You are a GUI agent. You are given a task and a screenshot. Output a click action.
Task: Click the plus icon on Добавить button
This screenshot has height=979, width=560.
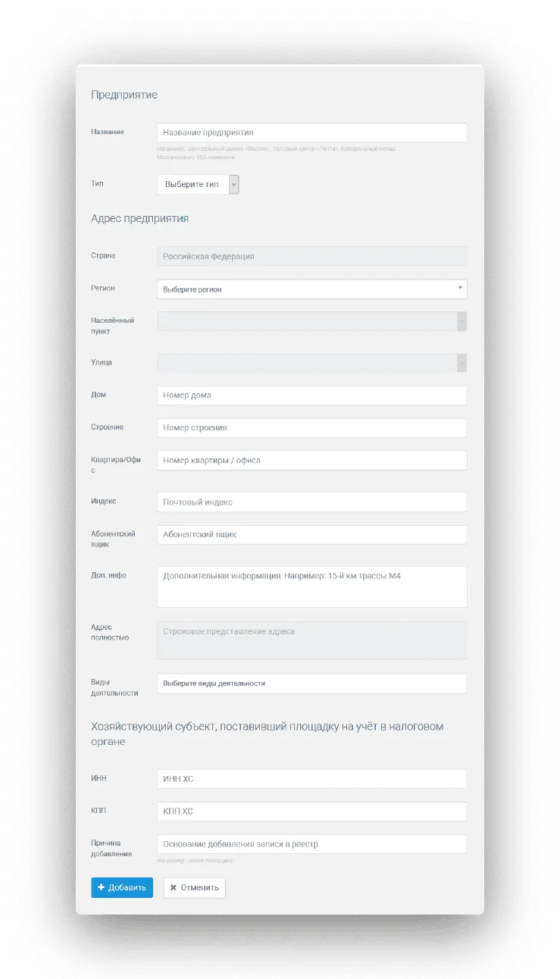point(102,887)
